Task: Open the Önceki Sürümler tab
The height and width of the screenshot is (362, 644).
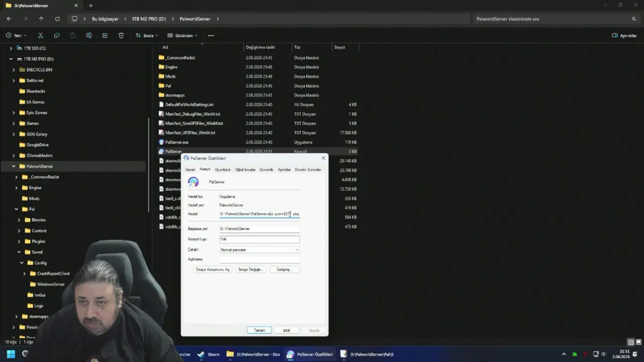Action: click(x=307, y=170)
